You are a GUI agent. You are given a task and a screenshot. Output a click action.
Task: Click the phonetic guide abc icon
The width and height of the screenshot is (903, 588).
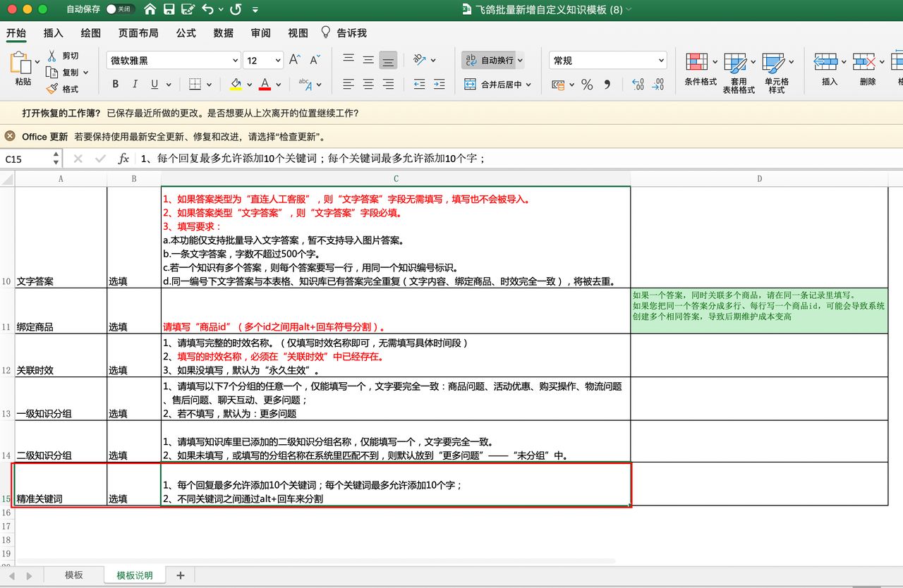(x=305, y=85)
